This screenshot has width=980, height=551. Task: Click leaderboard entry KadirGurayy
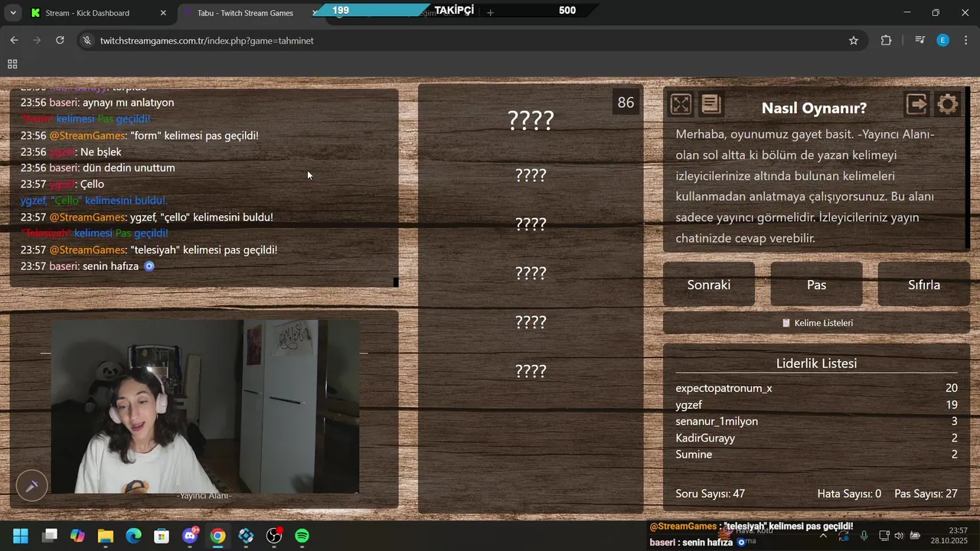[x=816, y=438]
